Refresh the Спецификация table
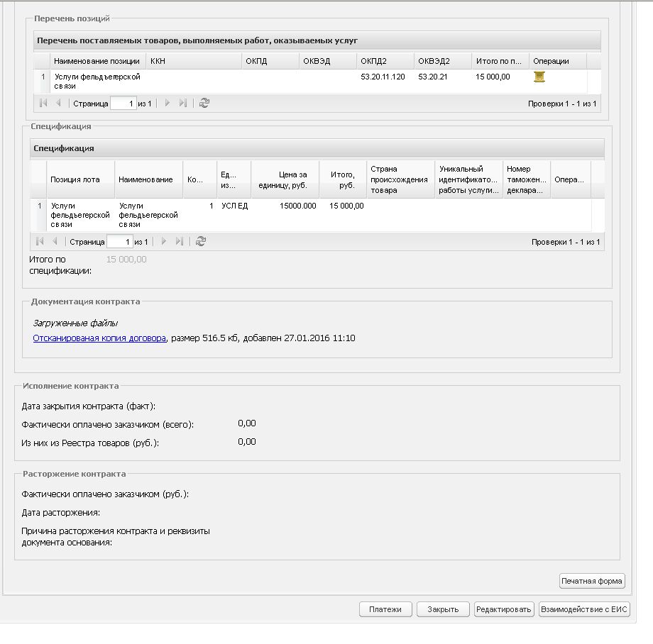The image size is (653, 644). click(201, 241)
